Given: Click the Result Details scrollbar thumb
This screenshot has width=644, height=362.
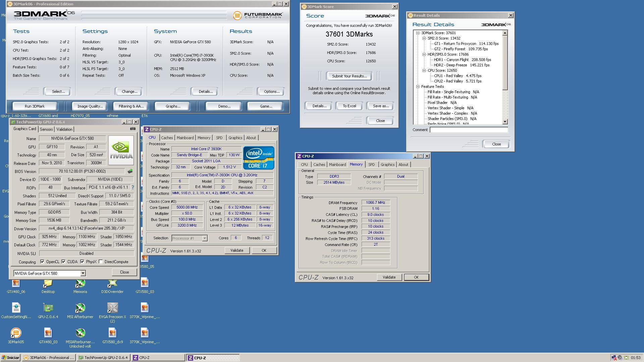Looking at the screenshot, I should tap(505, 63).
